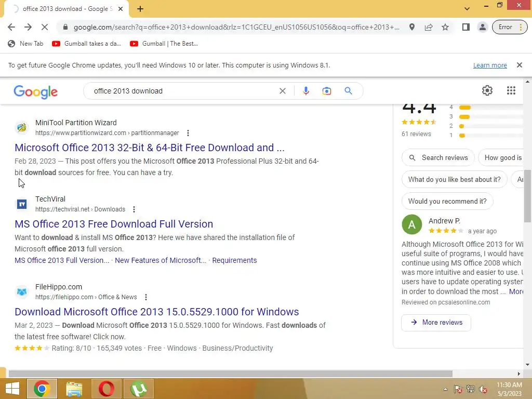The image size is (532, 399).
Task: Open Microsoft Office 2013 32-Bit & 64-Bit result
Action: [x=149, y=148]
